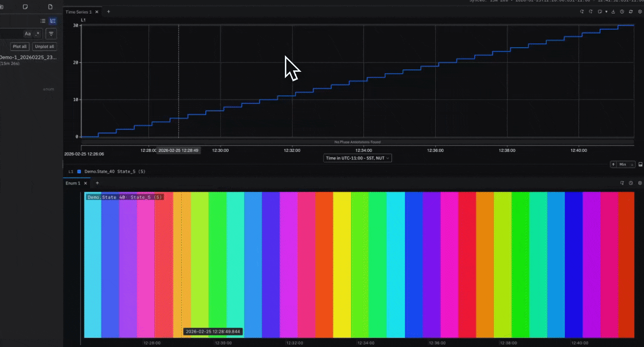
Task: Open the Time in UTC-11:00 timezone dropdown
Action: (x=358, y=158)
